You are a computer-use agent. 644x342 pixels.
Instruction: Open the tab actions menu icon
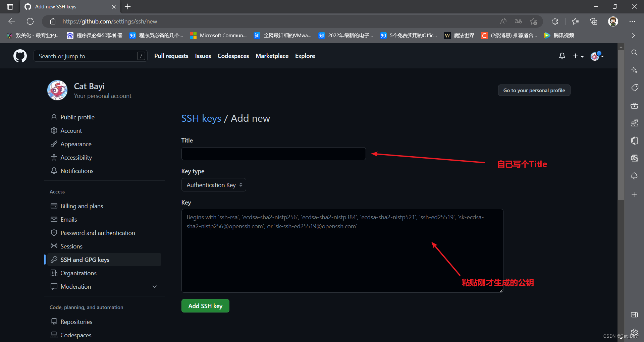(x=10, y=7)
